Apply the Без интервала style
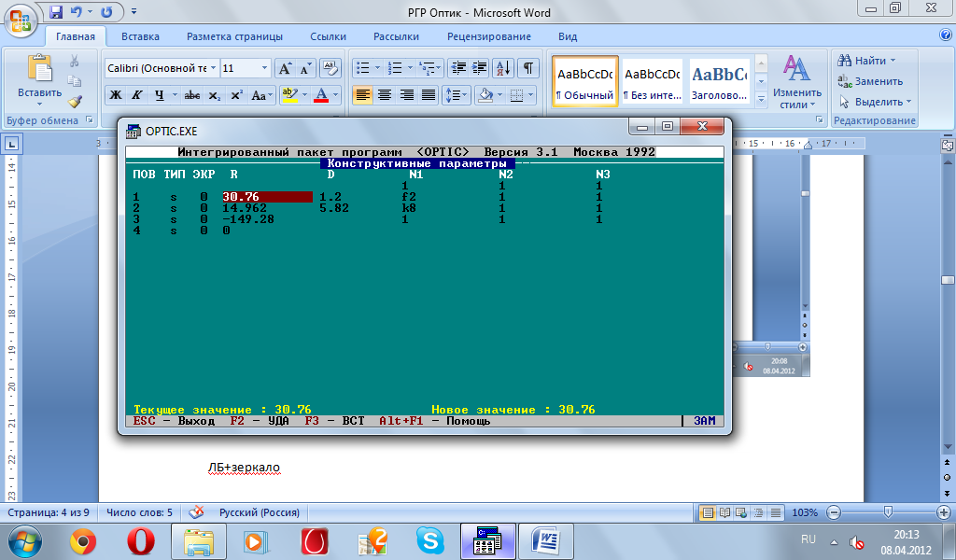956x560 pixels. tap(652, 81)
